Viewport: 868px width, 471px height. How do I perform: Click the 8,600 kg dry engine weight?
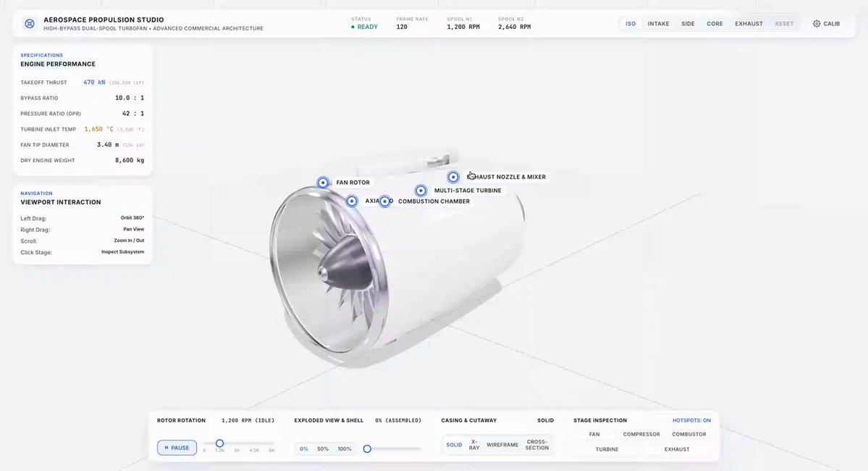click(x=130, y=160)
